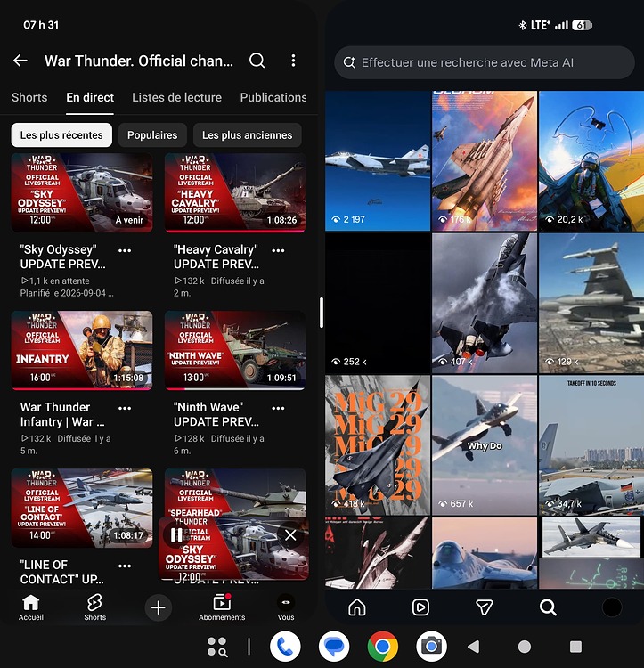
Task: Select the Populaires filter chip
Action: (x=152, y=135)
